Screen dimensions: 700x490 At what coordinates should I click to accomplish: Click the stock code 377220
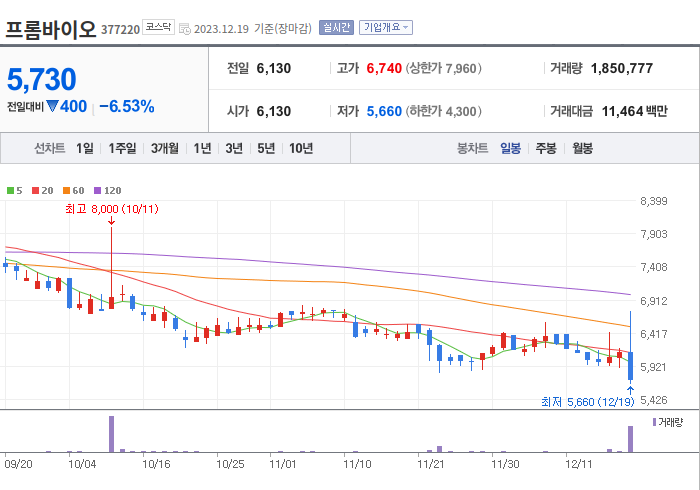click(x=121, y=29)
